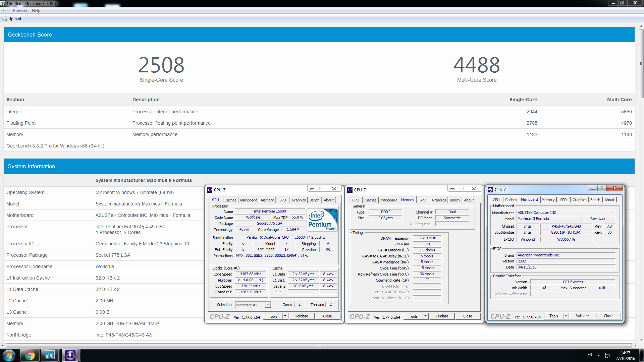
Task: Switch to Caches tab in first CPU-Z window
Action: point(230,200)
